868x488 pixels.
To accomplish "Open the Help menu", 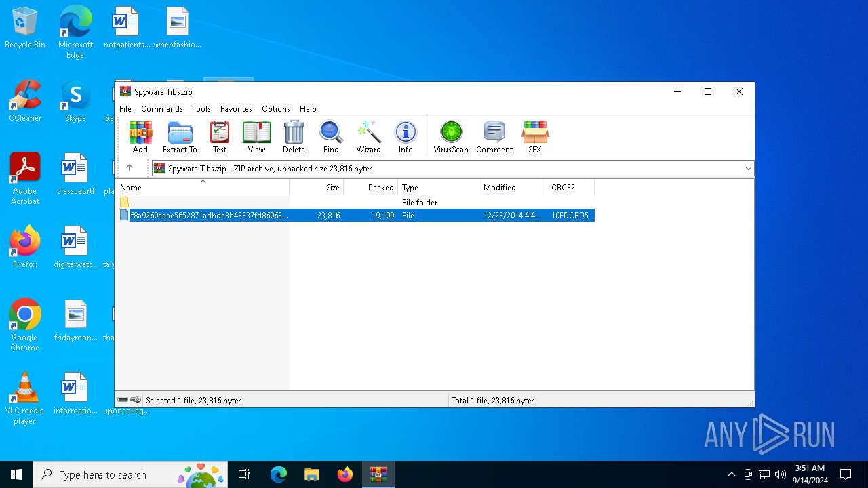I will click(308, 109).
